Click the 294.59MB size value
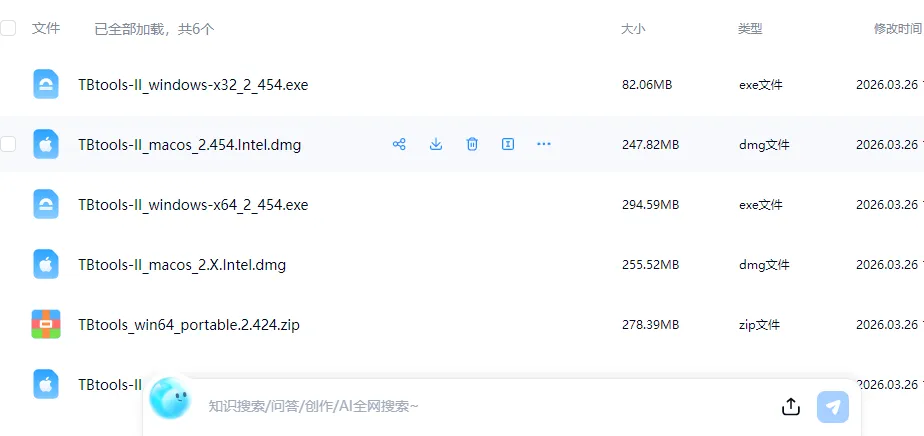The height and width of the screenshot is (436, 924). [651, 205]
